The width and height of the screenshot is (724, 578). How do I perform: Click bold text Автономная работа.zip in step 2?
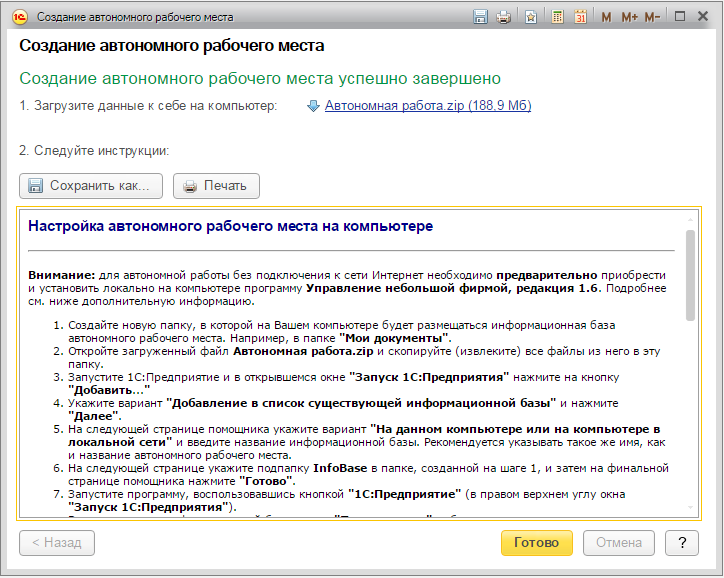point(303,351)
